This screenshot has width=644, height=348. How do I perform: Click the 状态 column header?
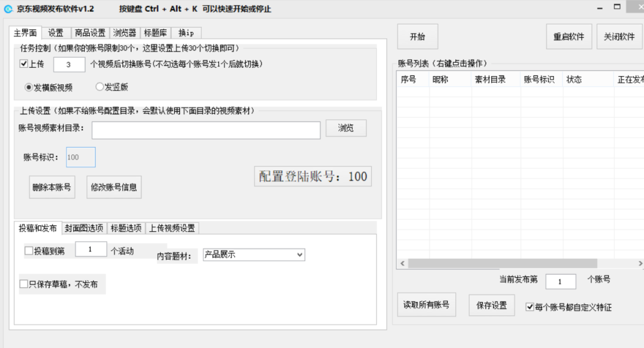[x=588, y=79]
